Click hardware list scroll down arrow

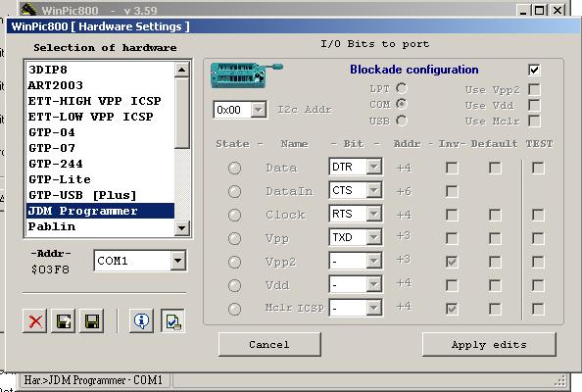(x=182, y=227)
